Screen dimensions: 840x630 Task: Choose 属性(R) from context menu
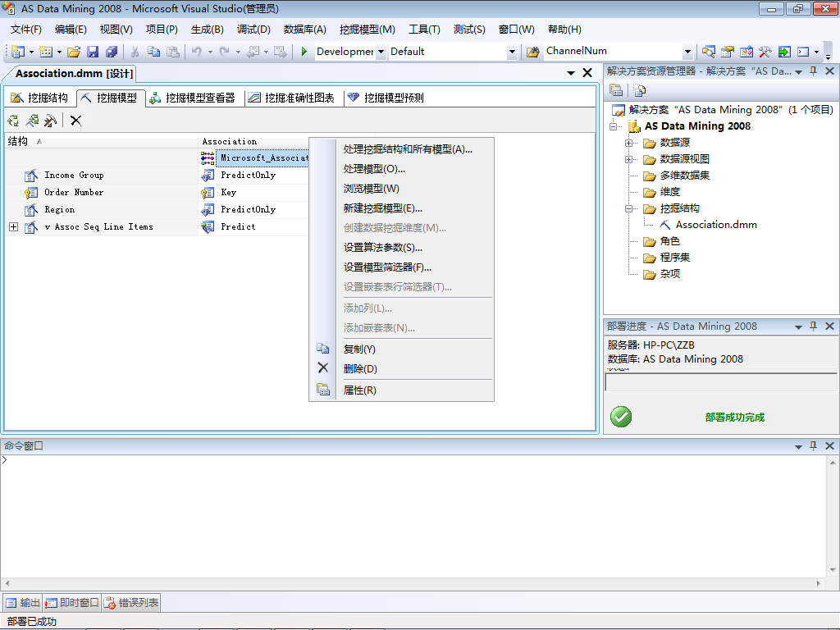click(x=401, y=390)
